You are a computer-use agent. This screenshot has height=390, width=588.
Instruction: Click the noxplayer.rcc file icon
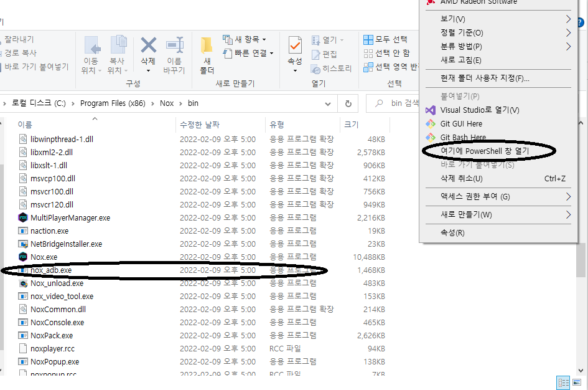23,348
